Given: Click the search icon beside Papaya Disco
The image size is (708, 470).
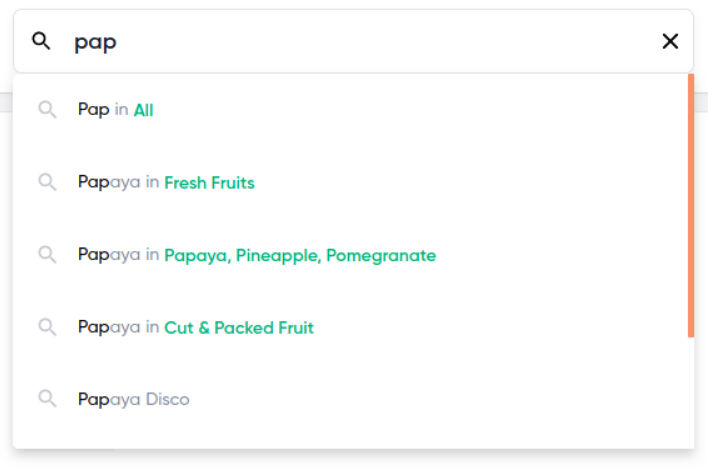Looking at the screenshot, I should (x=47, y=399).
